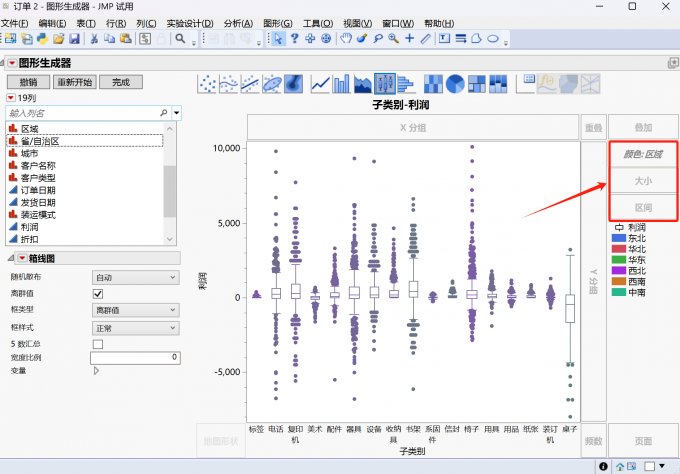Collapse the 箱线图 section outline triangle

[x=11, y=258]
